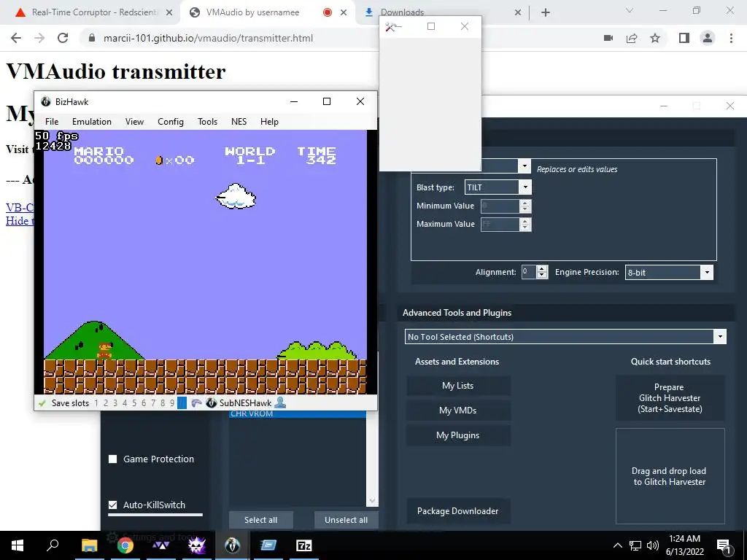Switch to the Downloads tab
The width and height of the screenshot is (747, 560).
click(x=402, y=12)
